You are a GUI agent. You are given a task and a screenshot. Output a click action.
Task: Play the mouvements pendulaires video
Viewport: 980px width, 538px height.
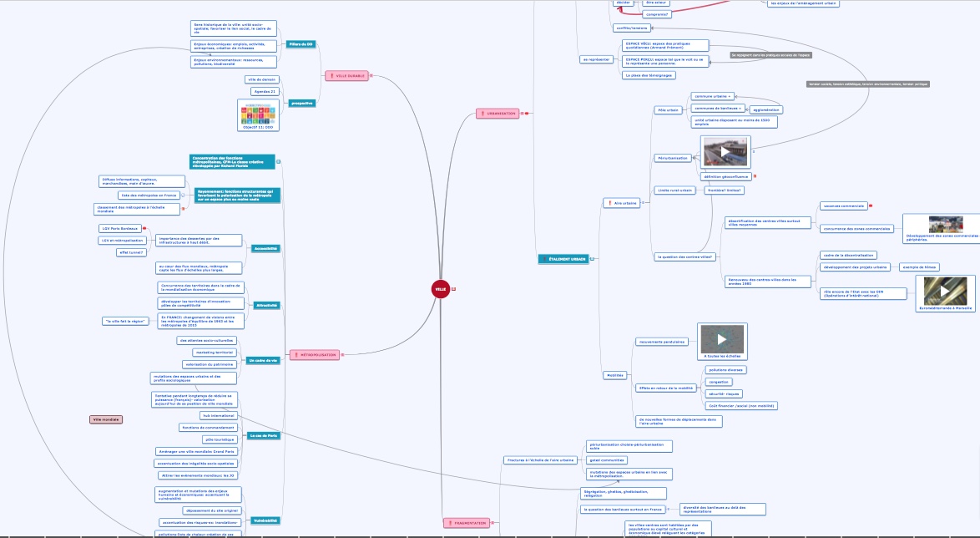722,339
